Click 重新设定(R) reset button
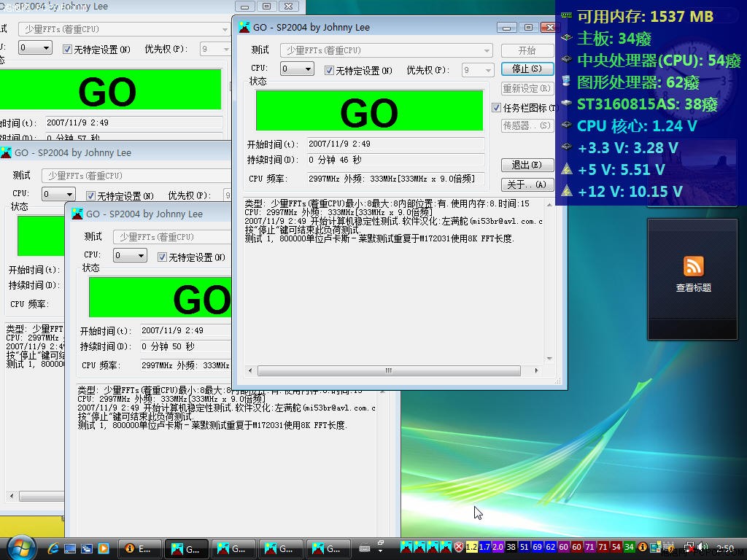The height and width of the screenshot is (560, 747). tap(527, 88)
